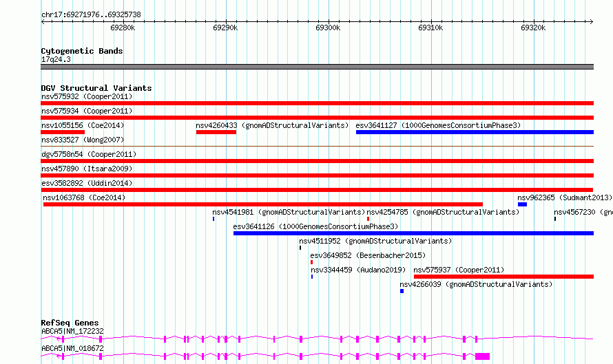Image resolution: width=613 pixels, height=364 pixels.
Task: Click the 69280k ruler tick label
Action: point(123,28)
